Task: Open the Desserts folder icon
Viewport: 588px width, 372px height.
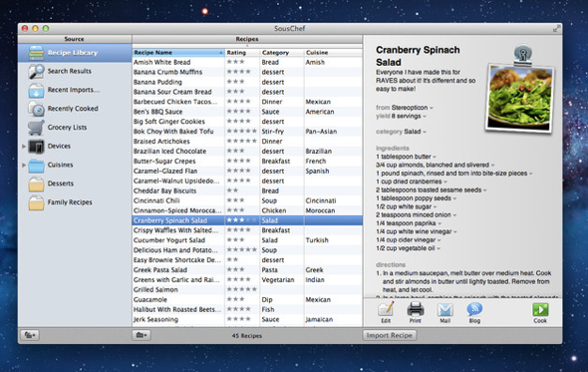Action: [x=36, y=184]
